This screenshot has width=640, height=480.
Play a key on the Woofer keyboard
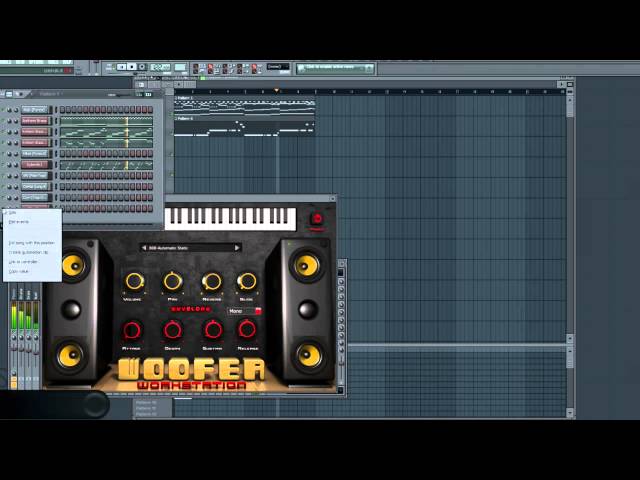230,219
